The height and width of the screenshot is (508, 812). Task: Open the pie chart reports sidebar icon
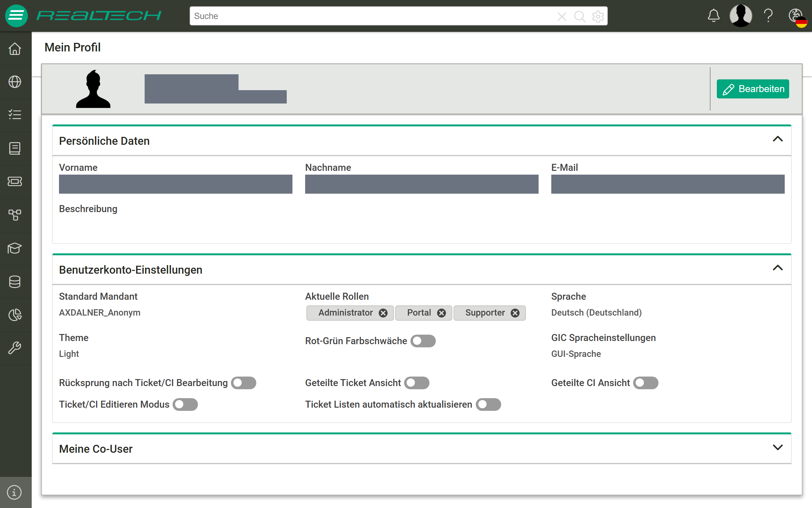pos(15,315)
